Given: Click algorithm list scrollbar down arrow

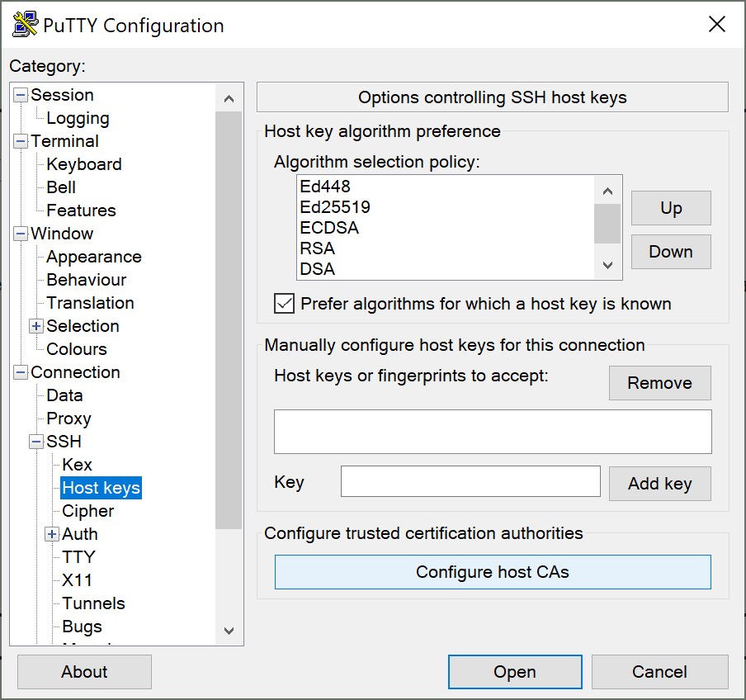Looking at the screenshot, I should (x=607, y=265).
